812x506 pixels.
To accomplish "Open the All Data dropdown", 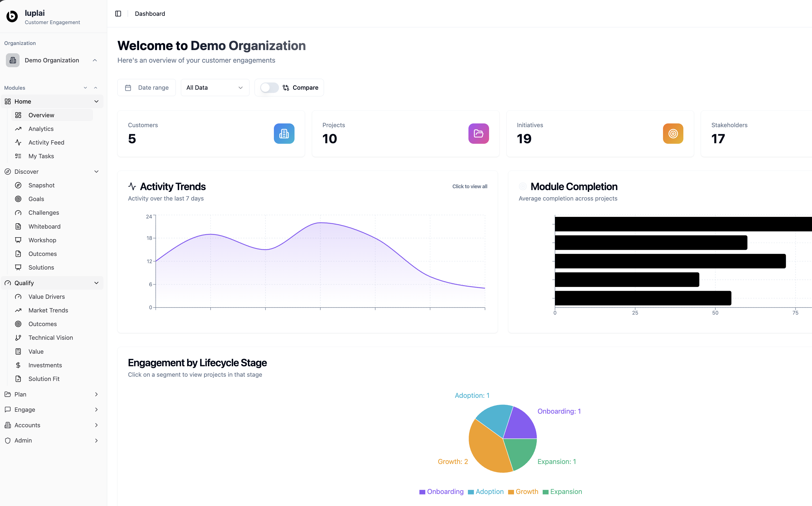I will [215, 87].
